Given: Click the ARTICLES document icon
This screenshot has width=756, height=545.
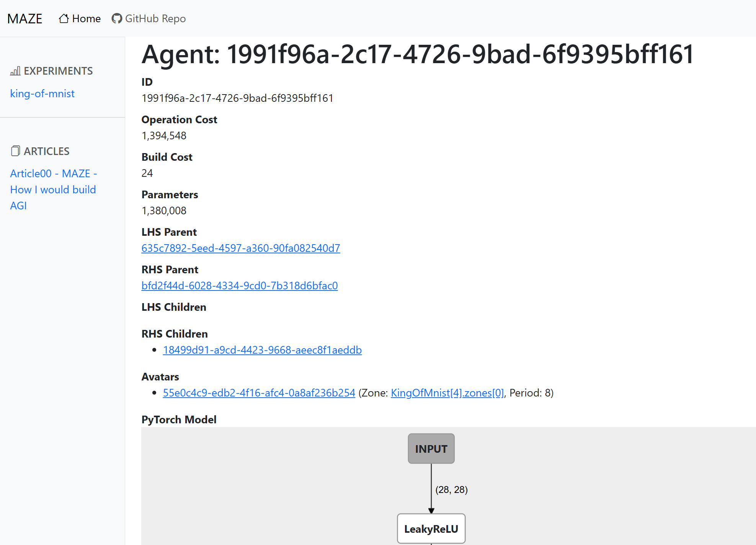Looking at the screenshot, I should click(x=15, y=151).
